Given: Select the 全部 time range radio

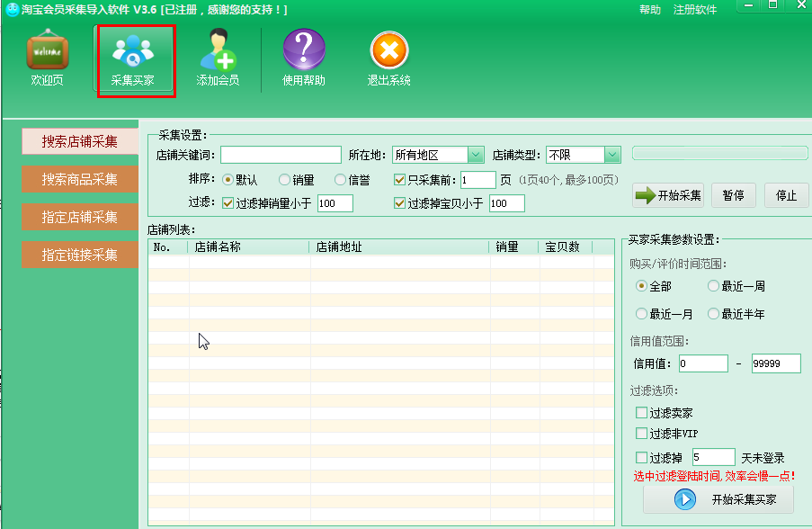Looking at the screenshot, I should (641, 285).
